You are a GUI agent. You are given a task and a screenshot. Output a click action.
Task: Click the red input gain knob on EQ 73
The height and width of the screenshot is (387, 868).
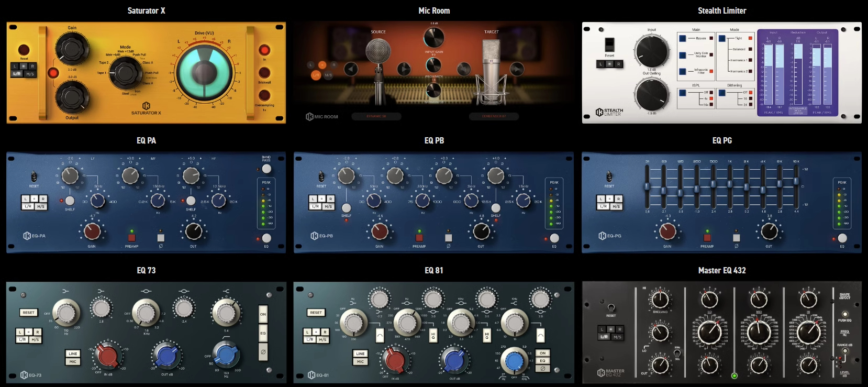click(108, 355)
